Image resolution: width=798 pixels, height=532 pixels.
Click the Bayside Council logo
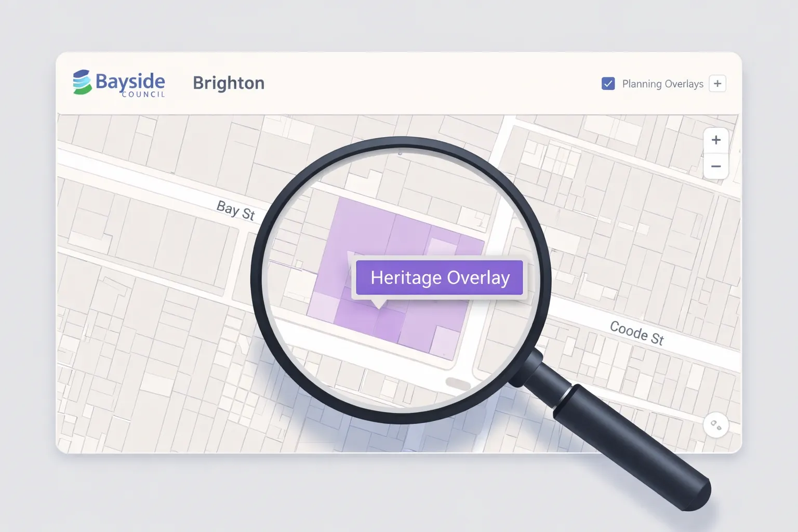click(x=119, y=83)
